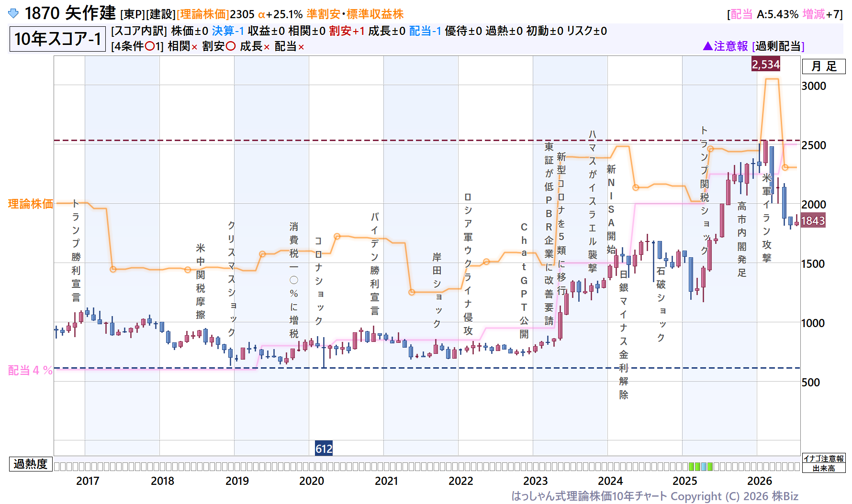Click the トランプ勝利宣言 event annotation
The height and width of the screenshot is (504, 852).
(x=76, y=251)
